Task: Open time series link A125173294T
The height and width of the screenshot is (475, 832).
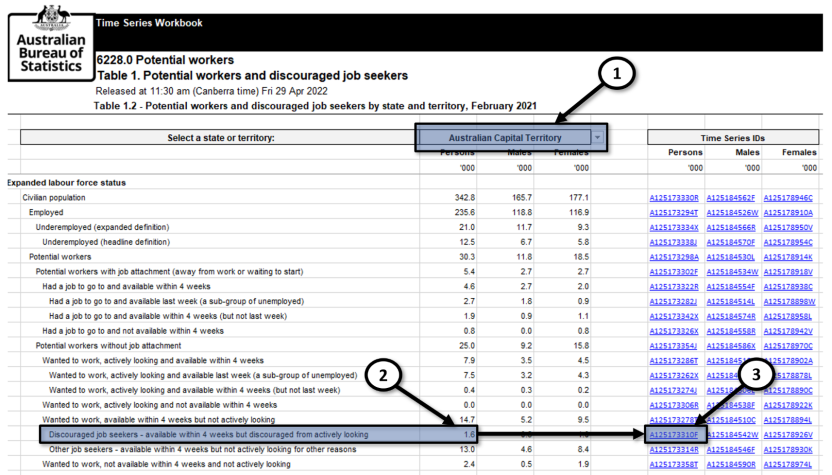Action: (x=674, y=213)
